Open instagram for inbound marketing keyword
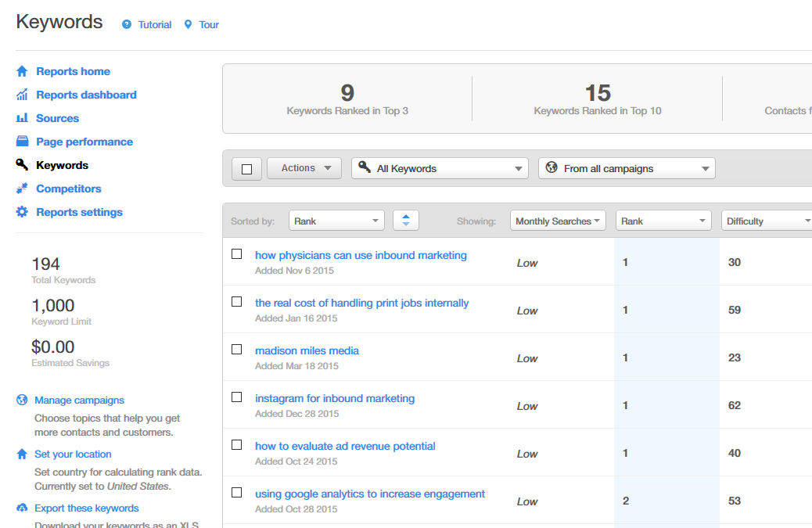Image resolution: width=812 pixels, height=528 pixels. (x=335, y=398)
